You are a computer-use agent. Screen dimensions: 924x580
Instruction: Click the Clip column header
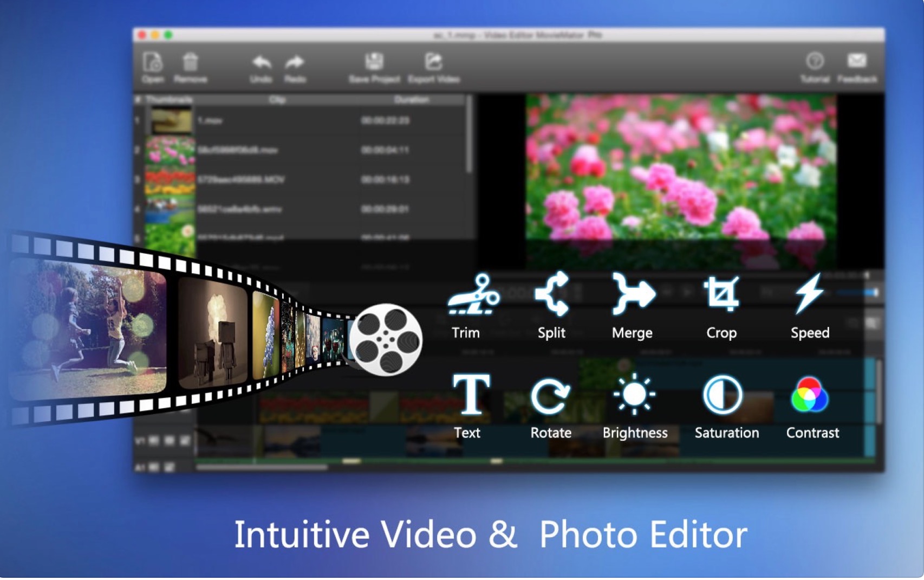(277, 100)
